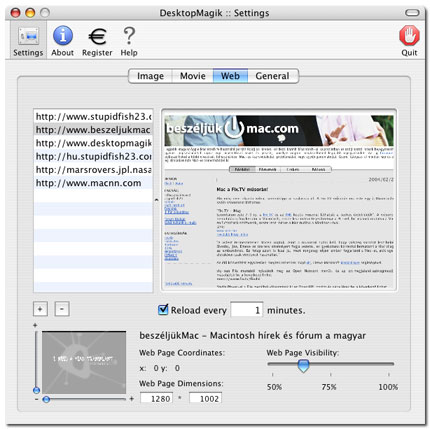
Task: Click the beszéljükmac.com web page preview
Action: pyautogui.click(x=279, y=200)
